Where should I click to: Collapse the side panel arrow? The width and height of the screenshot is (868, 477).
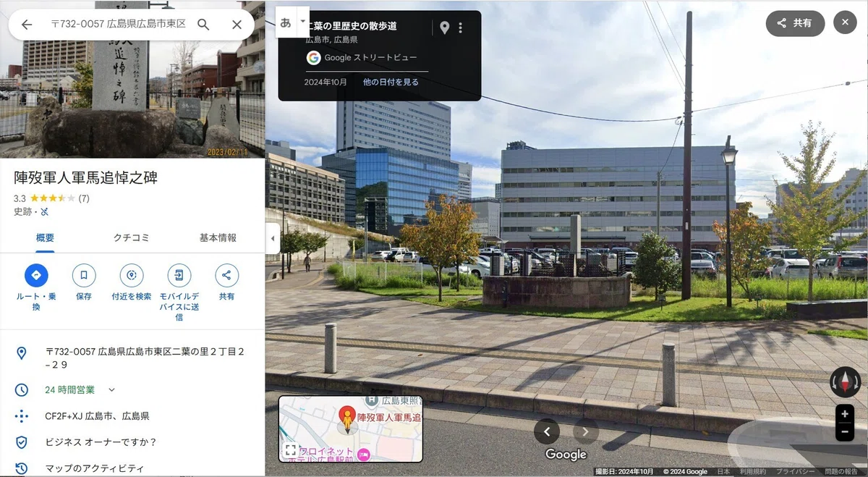[273, 238]
